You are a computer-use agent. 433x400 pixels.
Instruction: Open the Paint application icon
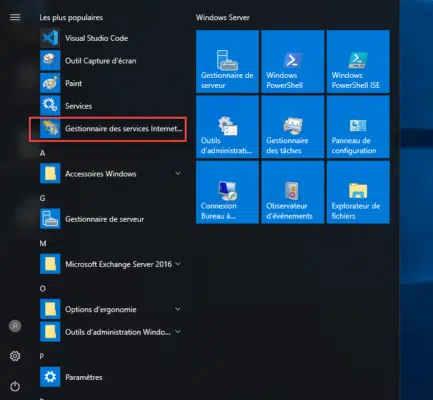pyautogui.click(x=50, y=83)
